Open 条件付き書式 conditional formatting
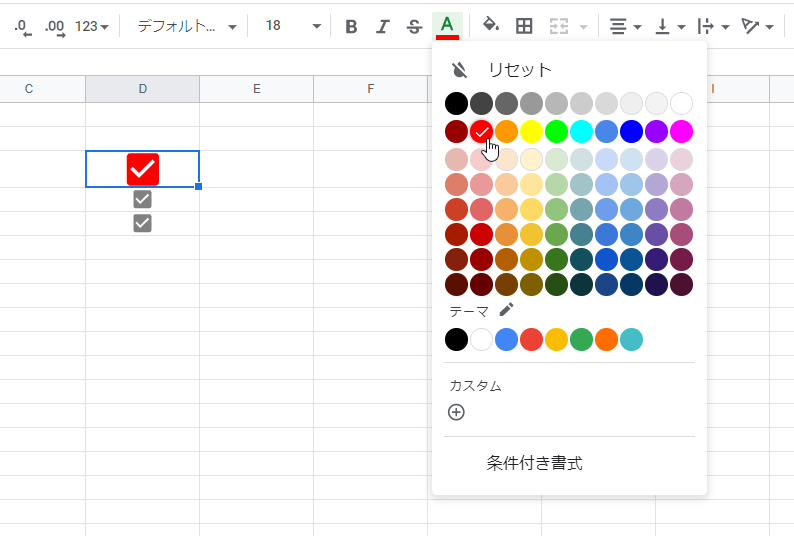794x536 pixels. [x=534, y=463]
